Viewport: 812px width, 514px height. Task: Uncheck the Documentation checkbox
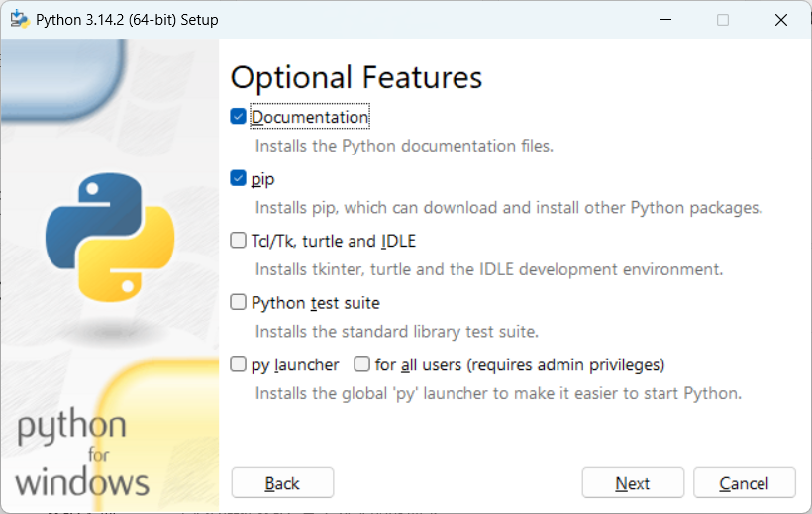tap(238, 117)
